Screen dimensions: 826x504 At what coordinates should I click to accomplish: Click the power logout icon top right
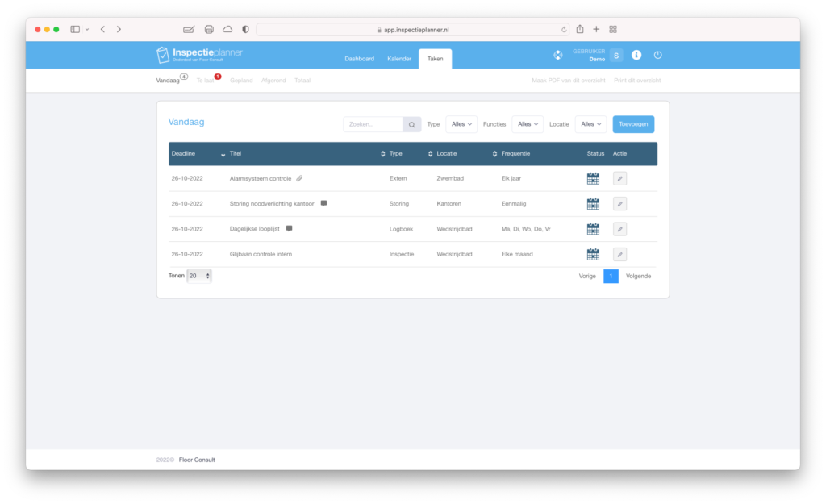657,55
